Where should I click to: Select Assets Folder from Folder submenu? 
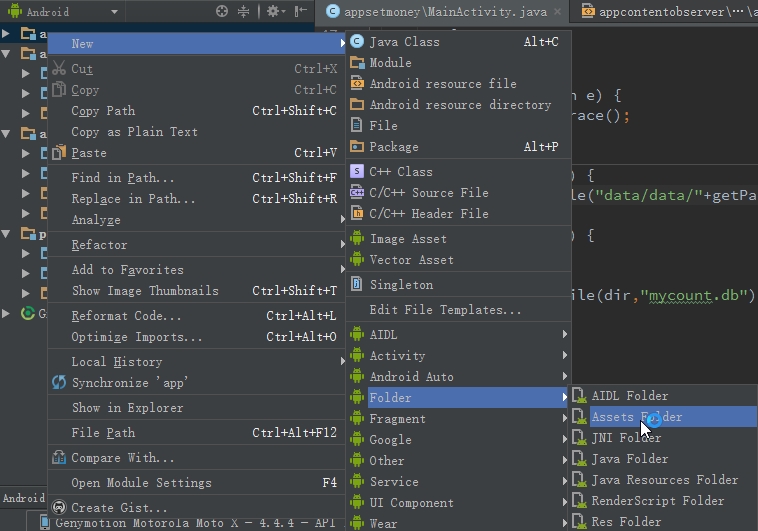click(x=664, y=417)
